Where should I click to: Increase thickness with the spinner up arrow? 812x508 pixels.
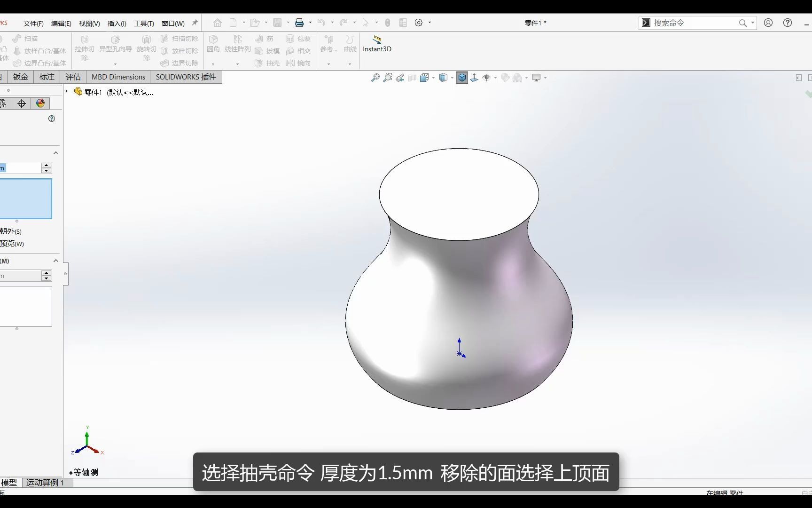pos(46,165)
